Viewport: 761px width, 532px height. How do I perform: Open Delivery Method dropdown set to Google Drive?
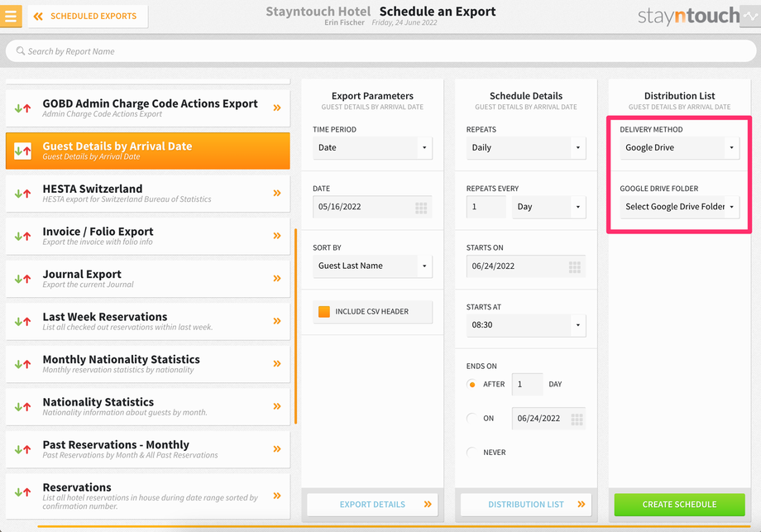pos(679,147)
